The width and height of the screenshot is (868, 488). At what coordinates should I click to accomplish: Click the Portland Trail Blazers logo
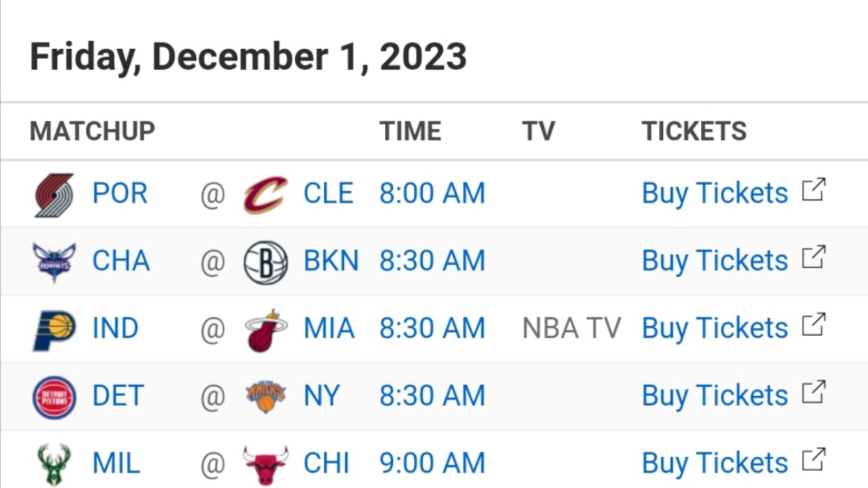[x=54, y=195]
